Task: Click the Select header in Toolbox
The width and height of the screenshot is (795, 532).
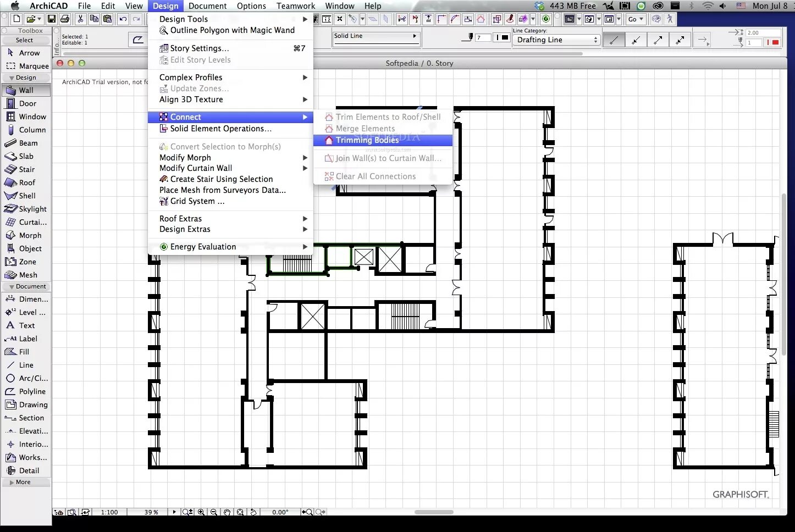Action: (x=26, y=40)
